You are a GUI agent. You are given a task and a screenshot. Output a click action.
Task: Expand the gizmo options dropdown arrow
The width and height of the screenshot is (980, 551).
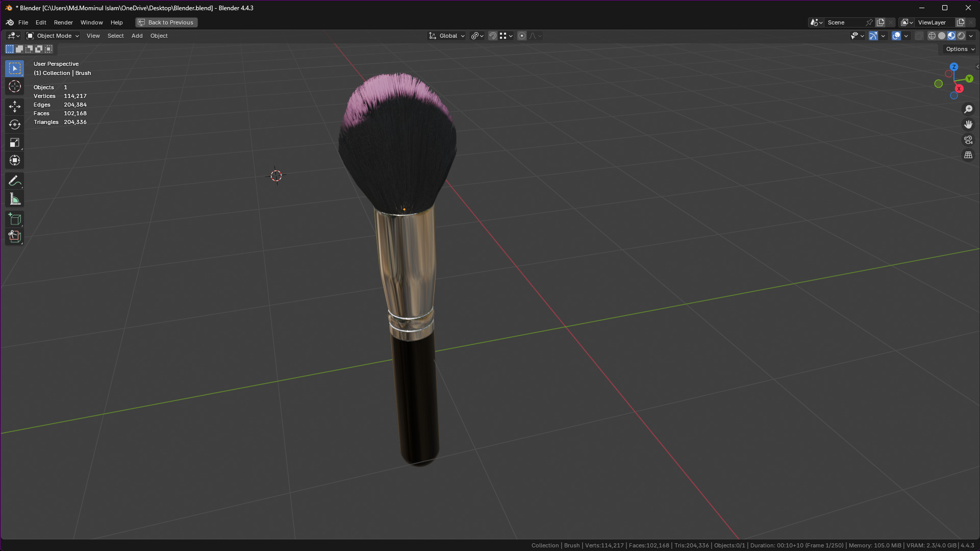click(883, 36)
